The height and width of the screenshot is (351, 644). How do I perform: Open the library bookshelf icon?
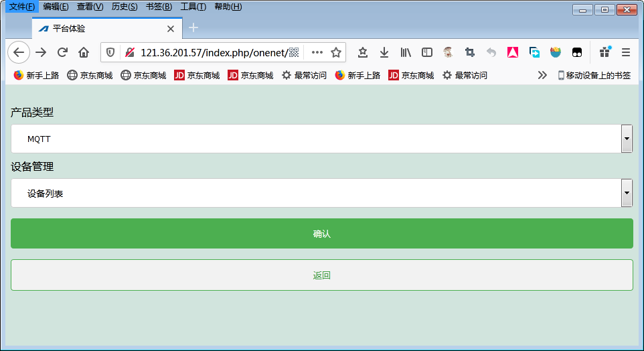point(406,52)
